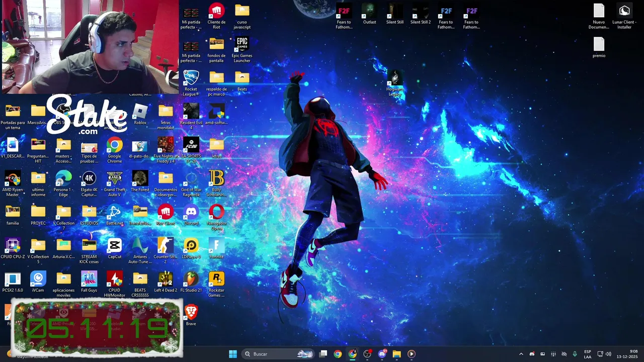Open the Windows Start menu
Viewport: 644px width, 362px height.
233,354
